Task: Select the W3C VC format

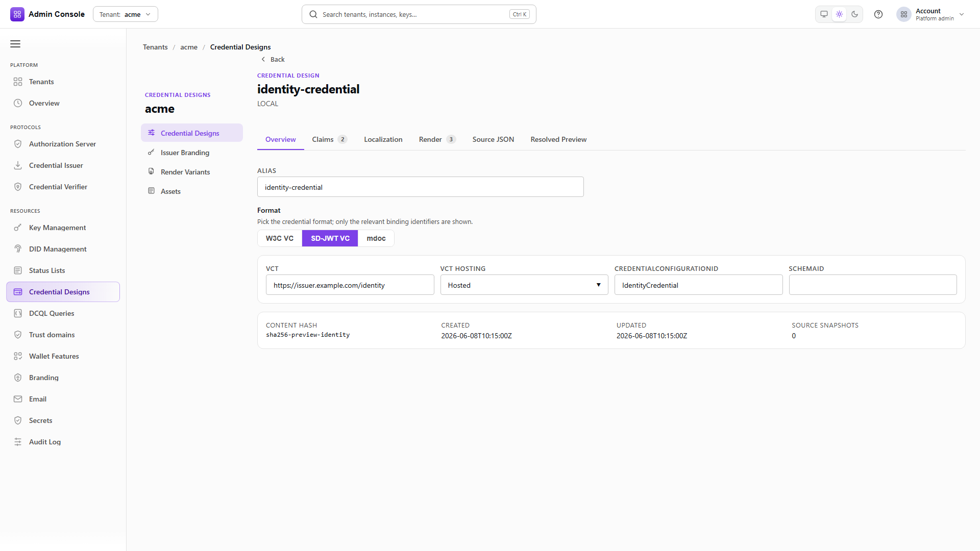Action: pos(280,238)
